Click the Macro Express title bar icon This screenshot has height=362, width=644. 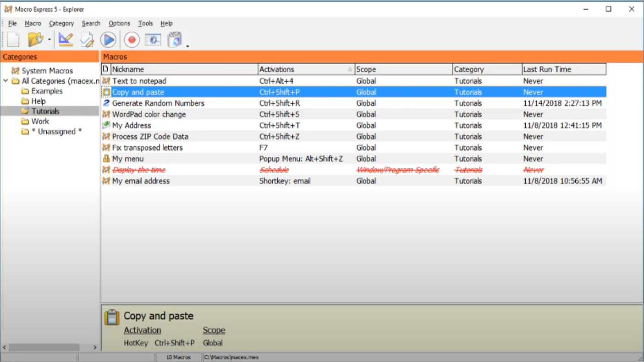[x=8, y=9]
